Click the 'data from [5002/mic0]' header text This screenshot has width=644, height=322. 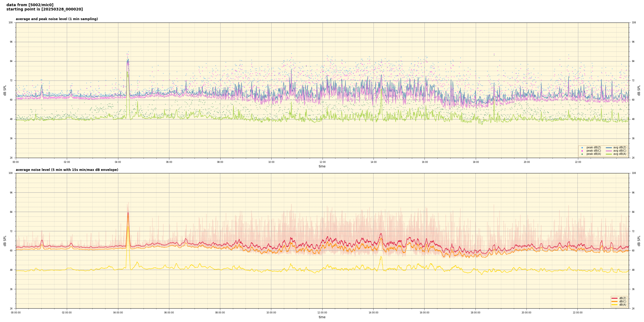pyautogui.click(x=30, y=5)
